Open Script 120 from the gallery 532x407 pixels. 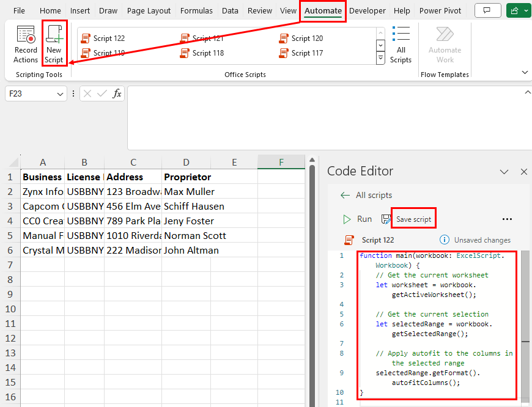click(x=301, y=38)
